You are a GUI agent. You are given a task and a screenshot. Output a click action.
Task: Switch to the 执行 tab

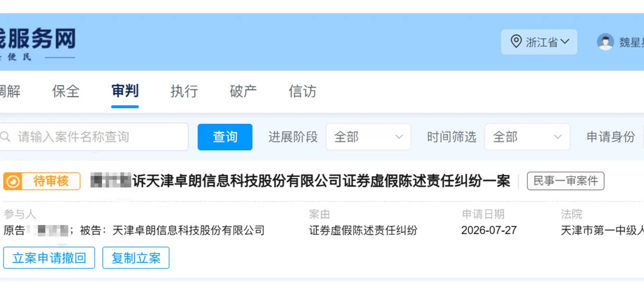184,91
